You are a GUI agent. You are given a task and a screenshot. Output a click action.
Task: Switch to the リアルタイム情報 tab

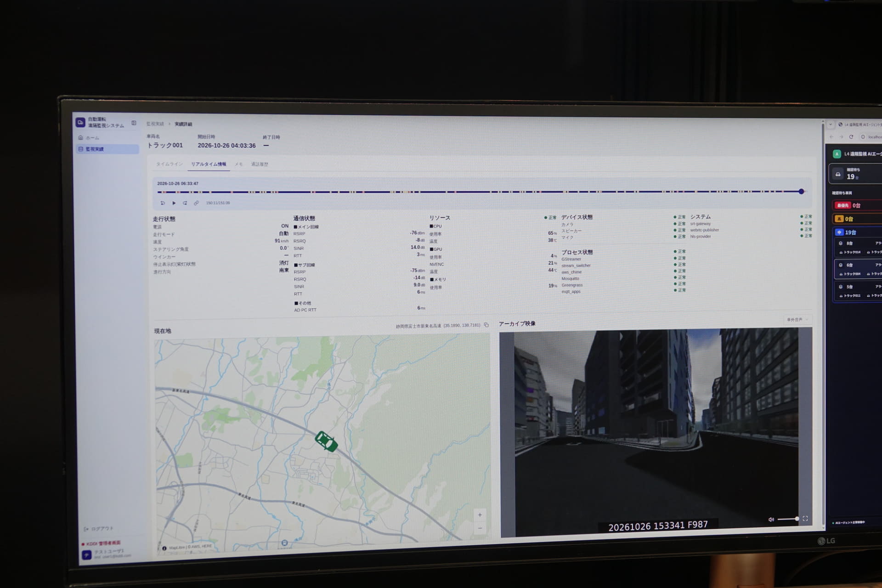209,164
